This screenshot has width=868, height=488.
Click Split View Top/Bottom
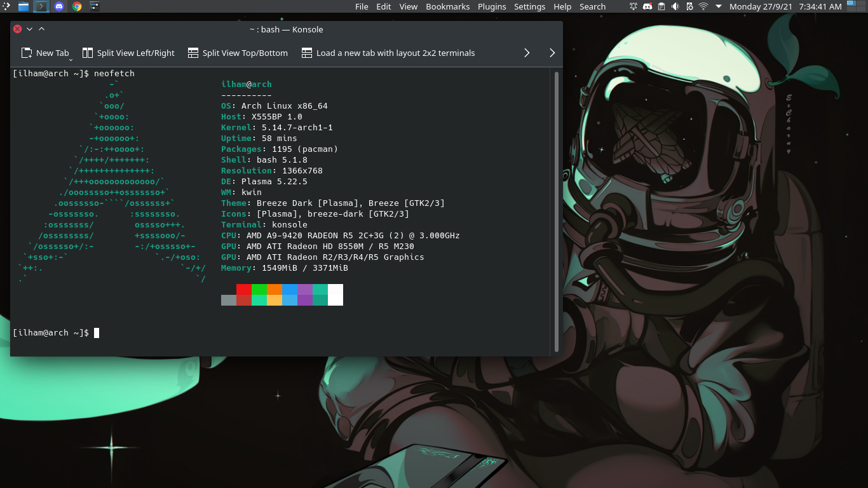(238, 53)
